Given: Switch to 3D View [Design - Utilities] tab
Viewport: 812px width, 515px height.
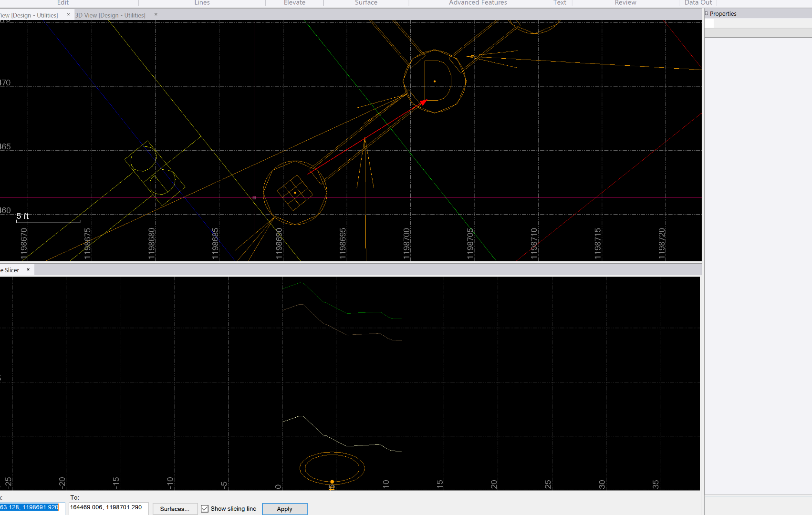Looking at the screenshot, I should [x=110, y=15].
